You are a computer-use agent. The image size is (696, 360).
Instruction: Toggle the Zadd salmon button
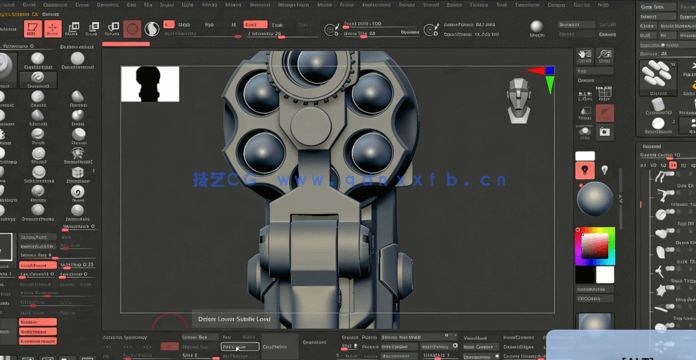click(256, 24)
